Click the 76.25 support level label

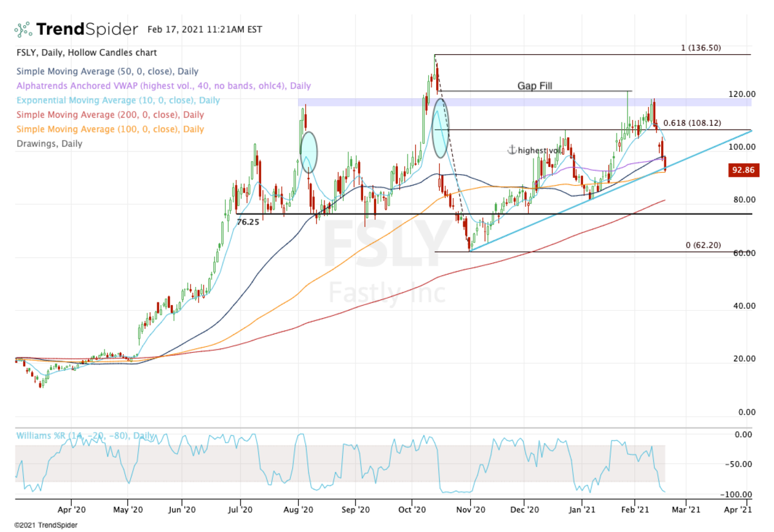(248, 221)
